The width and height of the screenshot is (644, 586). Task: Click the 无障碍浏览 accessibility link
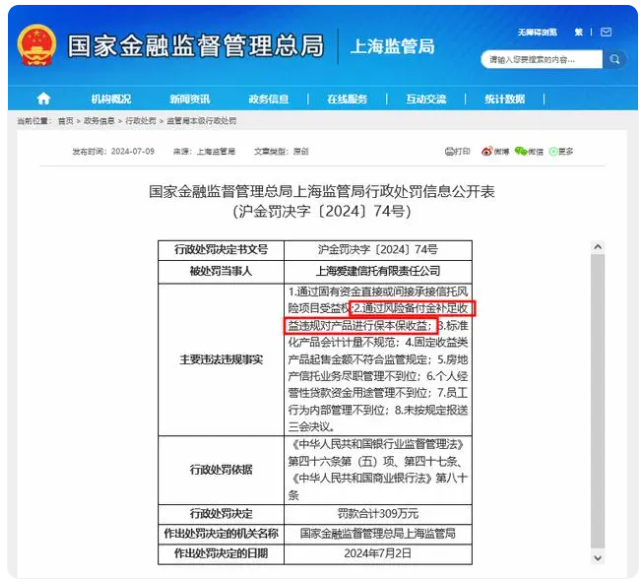(x=537, y=32)
